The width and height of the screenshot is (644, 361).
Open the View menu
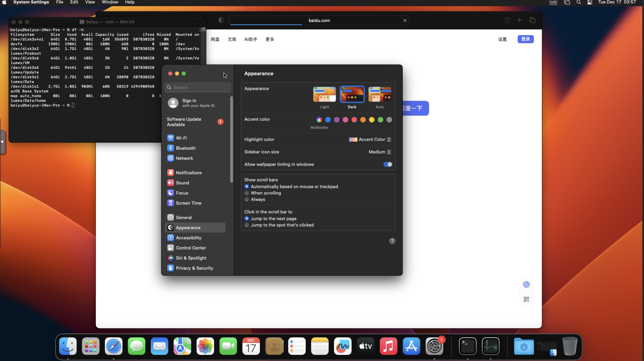click(90, 2)
